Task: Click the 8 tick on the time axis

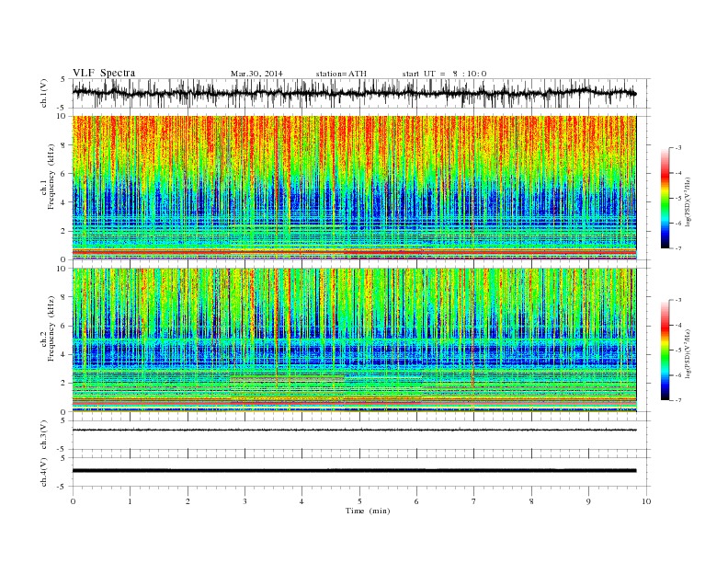Action: (x=531, y=501)
